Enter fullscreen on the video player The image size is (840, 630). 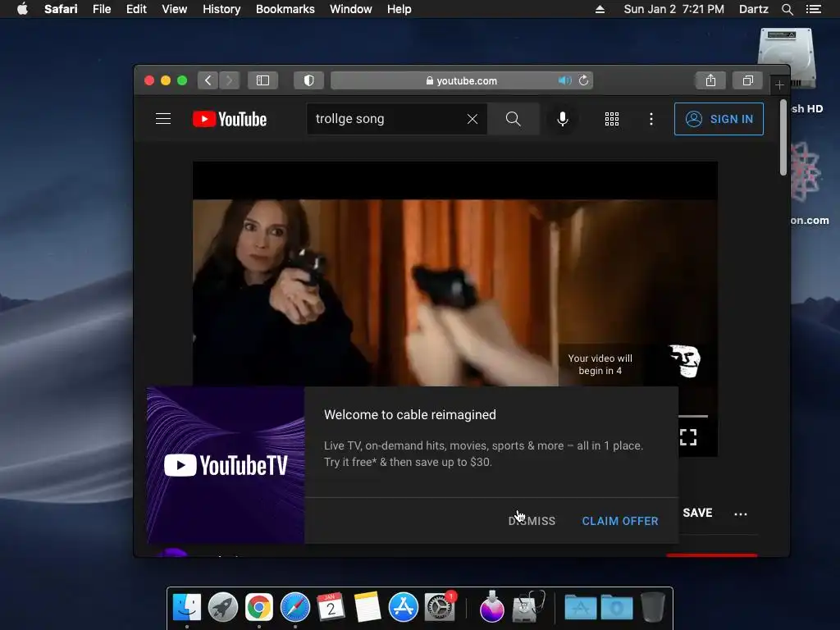(x=688, y=437)
